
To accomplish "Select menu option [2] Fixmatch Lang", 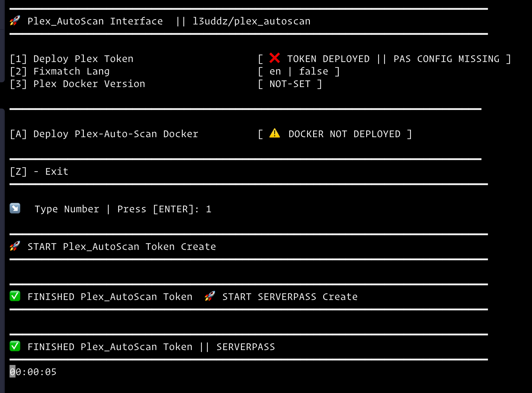I will 60,71.
